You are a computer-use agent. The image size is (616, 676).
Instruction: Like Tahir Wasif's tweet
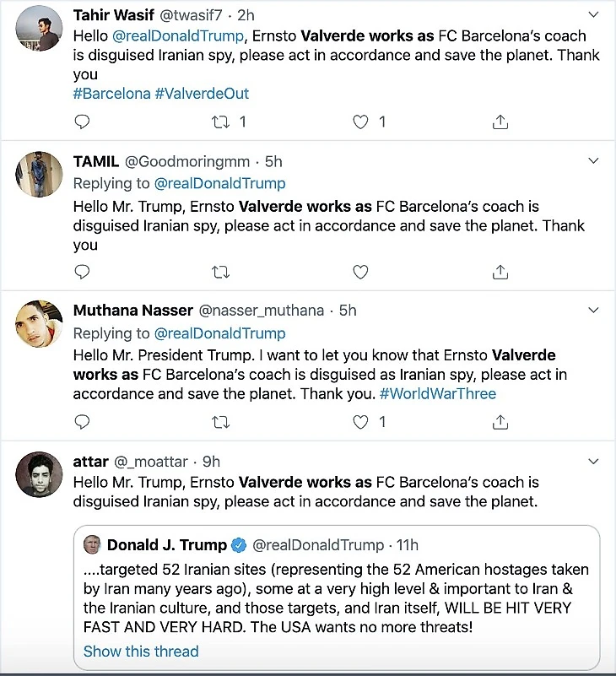click(x=360, y=122)
